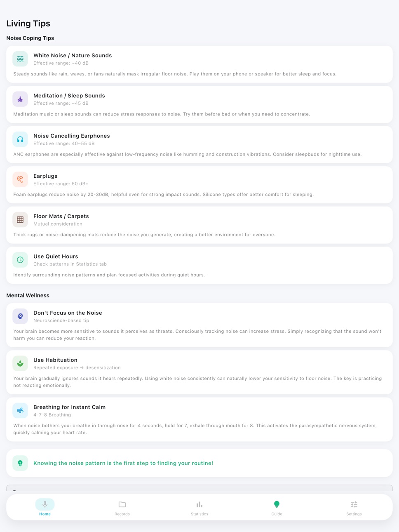Open the Statistics tab
399x532 pixels.
pyautogui.click(x=199, y=507)
